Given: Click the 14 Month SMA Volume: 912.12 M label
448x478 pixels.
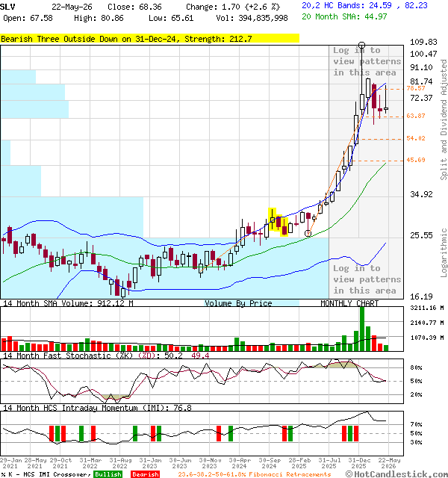Looking at the screenshot, I should click(x=68, y=303).
